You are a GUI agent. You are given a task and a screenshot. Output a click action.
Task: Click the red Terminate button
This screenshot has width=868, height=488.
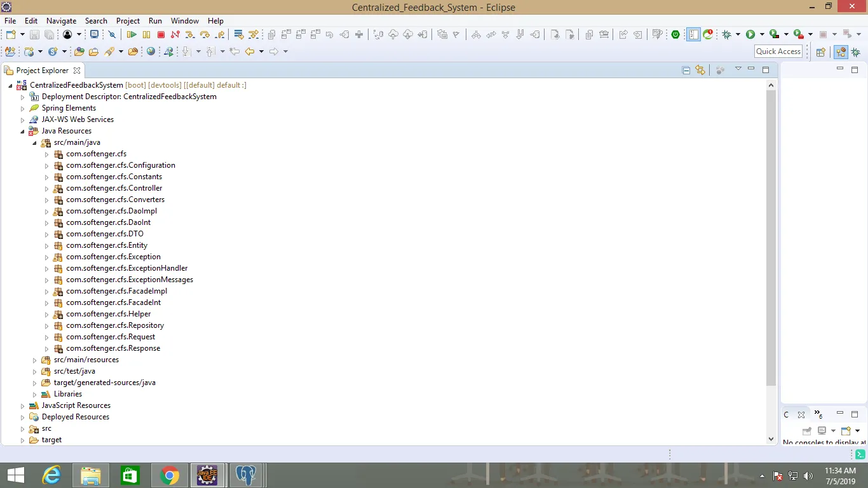pos(161,35)
